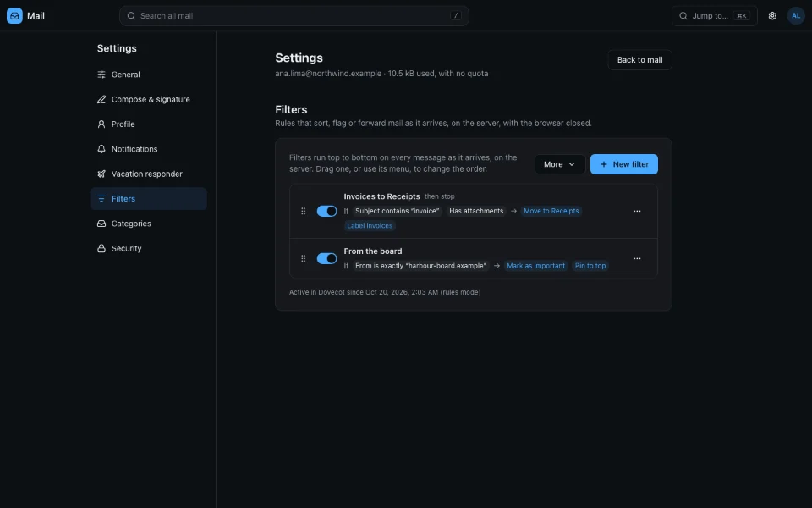Viewport: 812px width, 508px height.
Task: Open Vacation responder settings
Action: click(x=149, y=174)
